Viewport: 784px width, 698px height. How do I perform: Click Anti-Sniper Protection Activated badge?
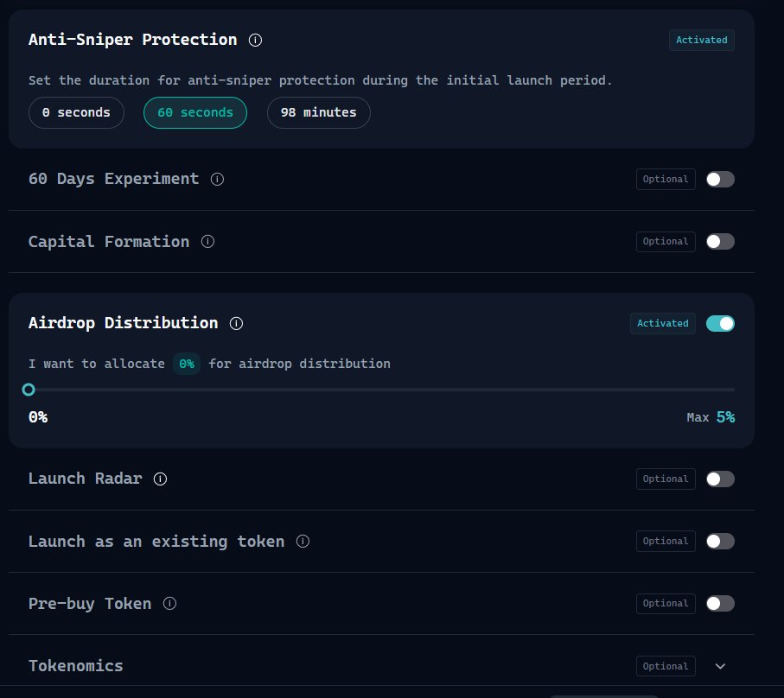pyautogui.click(x=702, y=40)
